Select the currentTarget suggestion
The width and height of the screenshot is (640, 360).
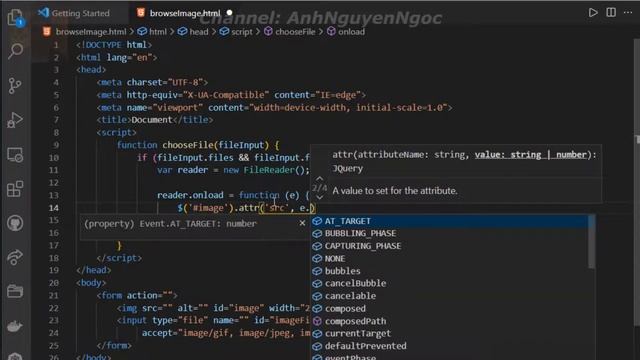[x=450, y=333]
